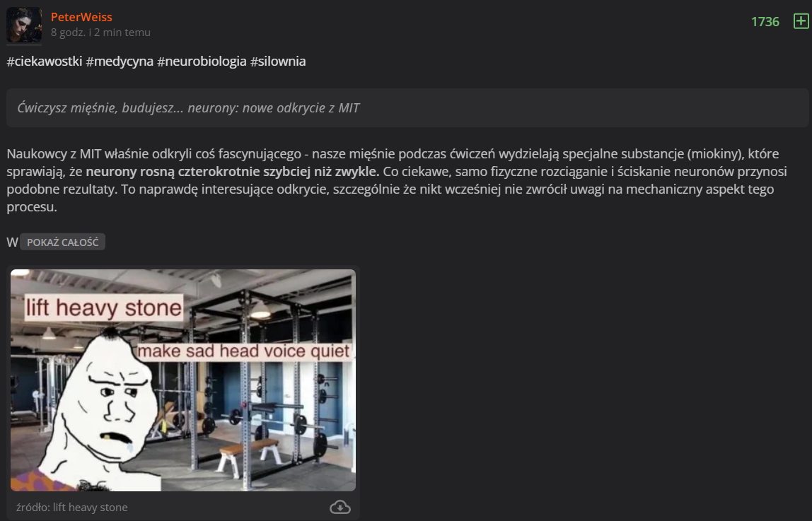Open the lift heavy stone meme image
Viewport: 812px width, 521px height.
[x=183, y=380]
